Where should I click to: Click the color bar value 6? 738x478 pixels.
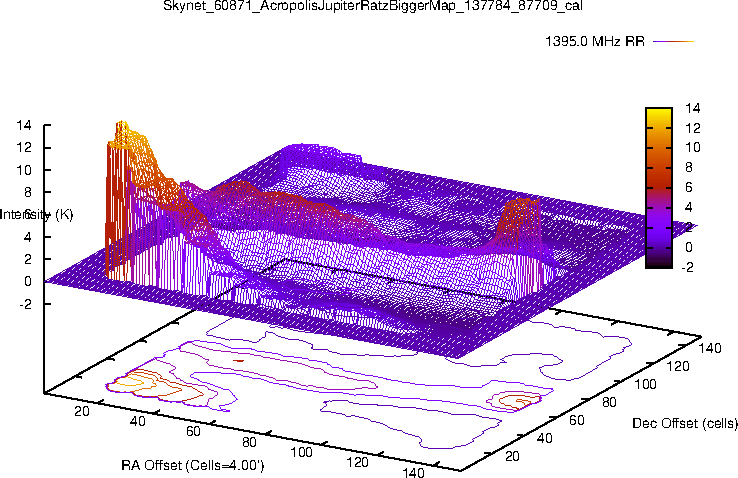coord(689,187)
